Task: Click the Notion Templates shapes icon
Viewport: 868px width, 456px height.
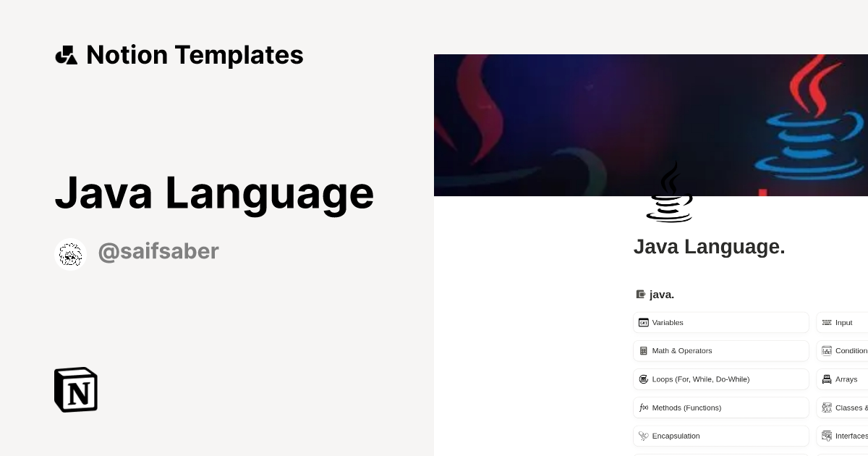Action: click(x=66, y=55)
